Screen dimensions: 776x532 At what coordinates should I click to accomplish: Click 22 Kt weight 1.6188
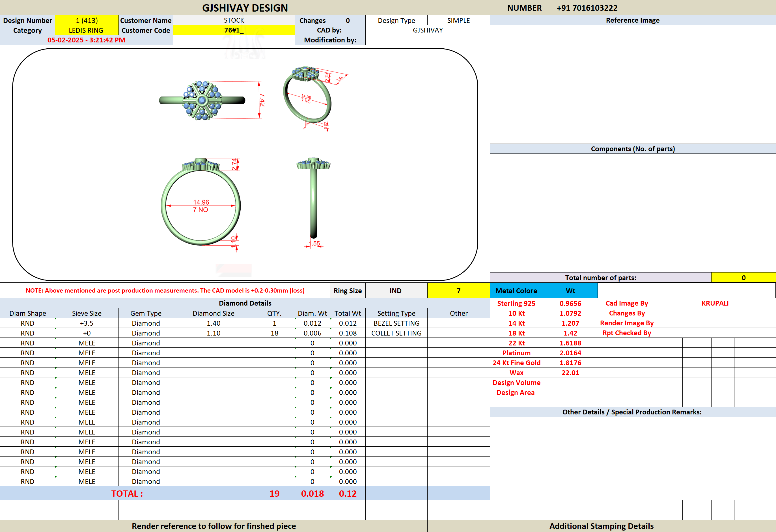[x=570, y=343]
